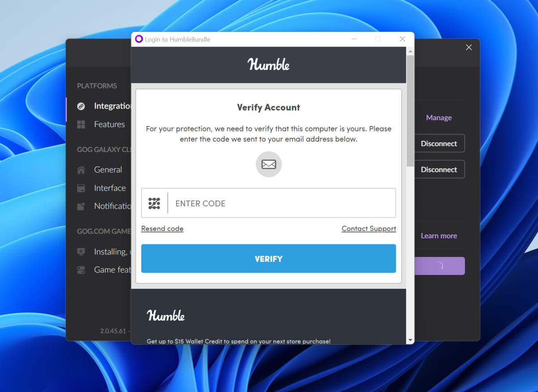Viewport: 538px width, 392px height.
Task: Click the General home icon in GOG settings
Action: [81, 170]
